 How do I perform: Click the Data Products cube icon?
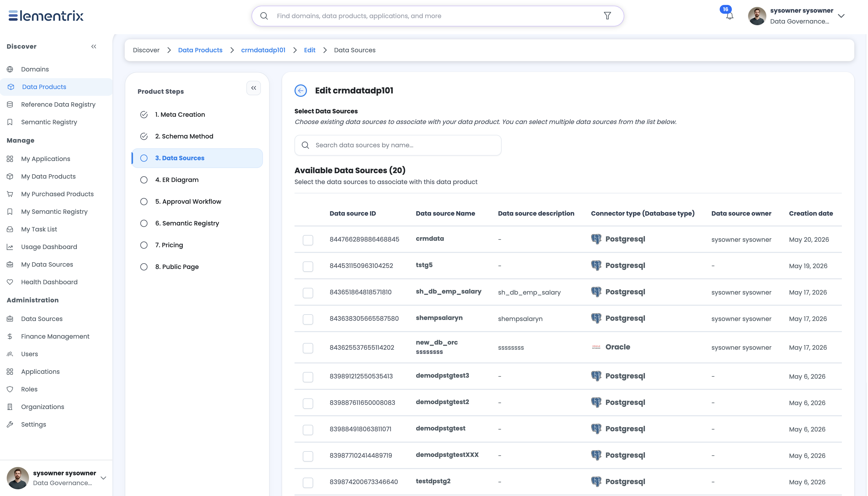click(11, 87)
